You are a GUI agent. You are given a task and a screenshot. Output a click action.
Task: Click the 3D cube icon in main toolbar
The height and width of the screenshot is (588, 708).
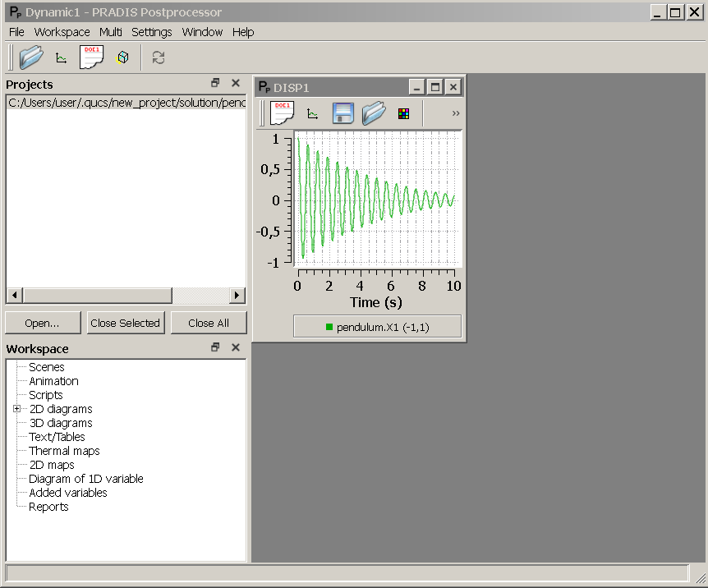(122, 57)
